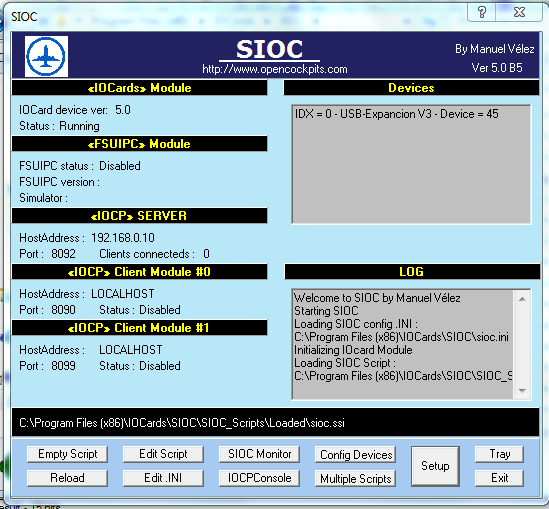Viewport: 549px width, 509px height.
Task: Click the IOCards Module header
Action: click(139, 88)
